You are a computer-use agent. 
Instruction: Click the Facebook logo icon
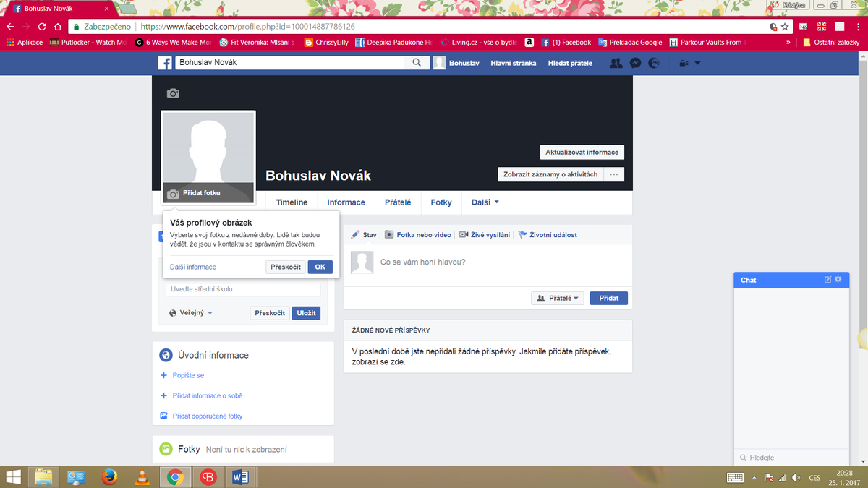point(165,63)
